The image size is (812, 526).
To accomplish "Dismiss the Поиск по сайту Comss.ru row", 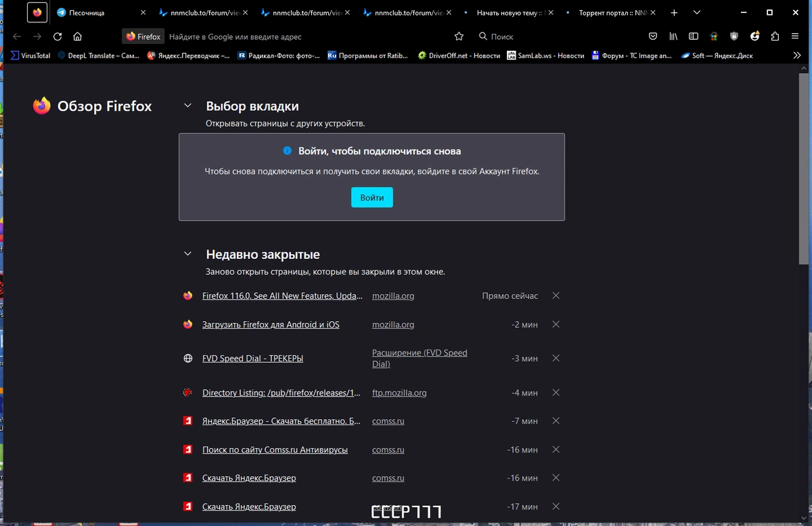I will [x=556, y=450].
